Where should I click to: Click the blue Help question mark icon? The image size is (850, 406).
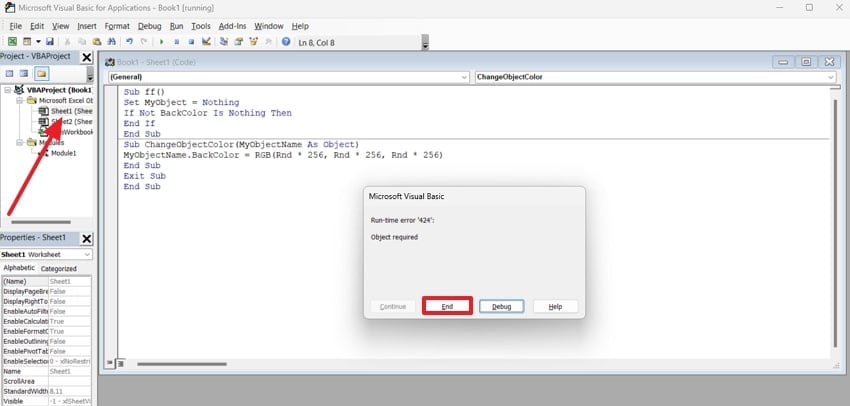[x=286, y=42]
